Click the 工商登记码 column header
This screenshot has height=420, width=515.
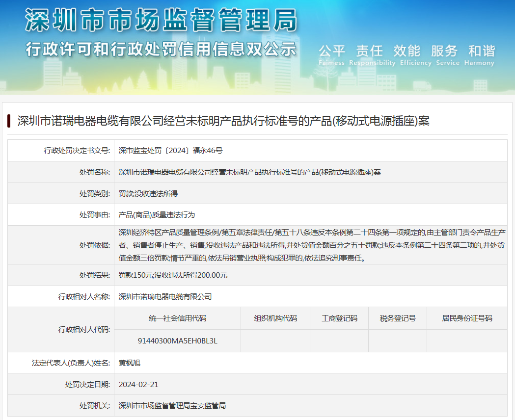coord(339,318)
